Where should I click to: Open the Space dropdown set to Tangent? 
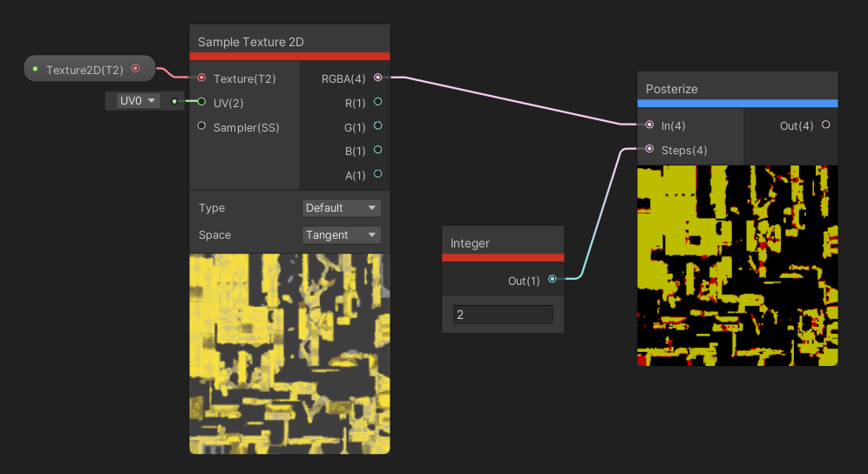click(x=342, y=235)
